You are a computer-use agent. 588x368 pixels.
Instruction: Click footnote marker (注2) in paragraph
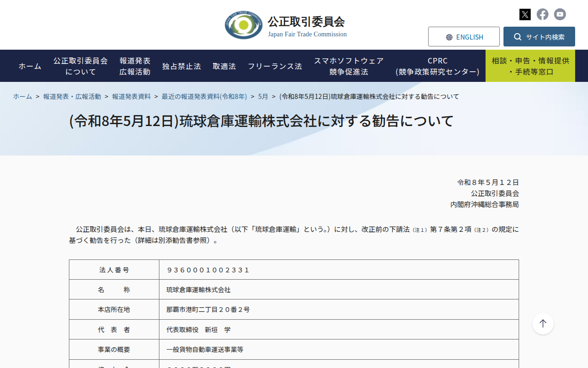482,230
